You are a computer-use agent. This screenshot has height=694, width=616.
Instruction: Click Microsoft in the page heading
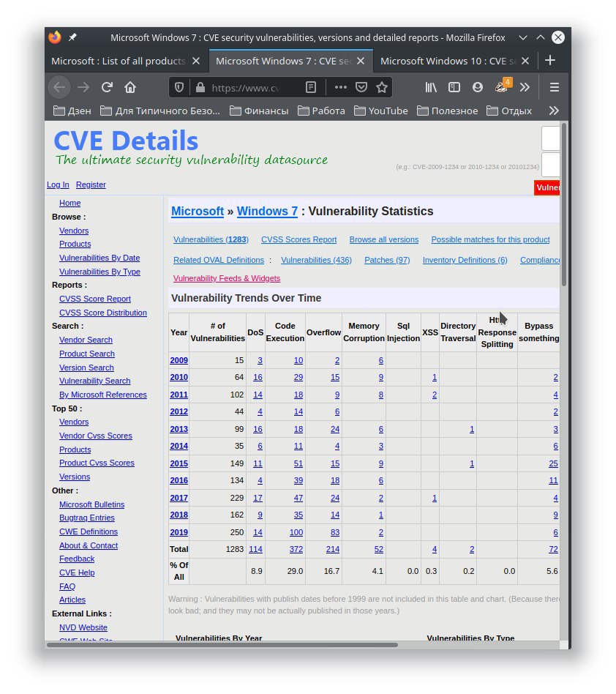(198, 211)
